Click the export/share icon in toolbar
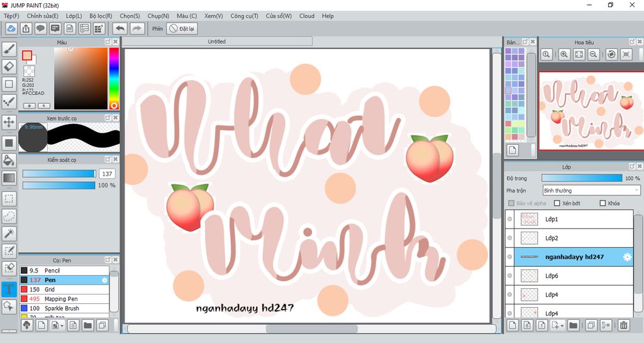Viewport: 644px width, 343px height. [26, 29]
